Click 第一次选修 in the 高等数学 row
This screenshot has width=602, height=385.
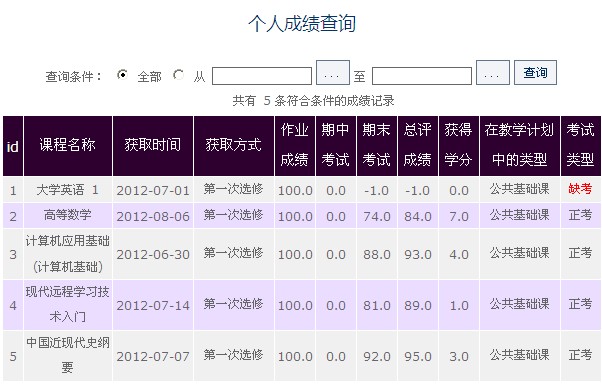[x=233, y=215]
